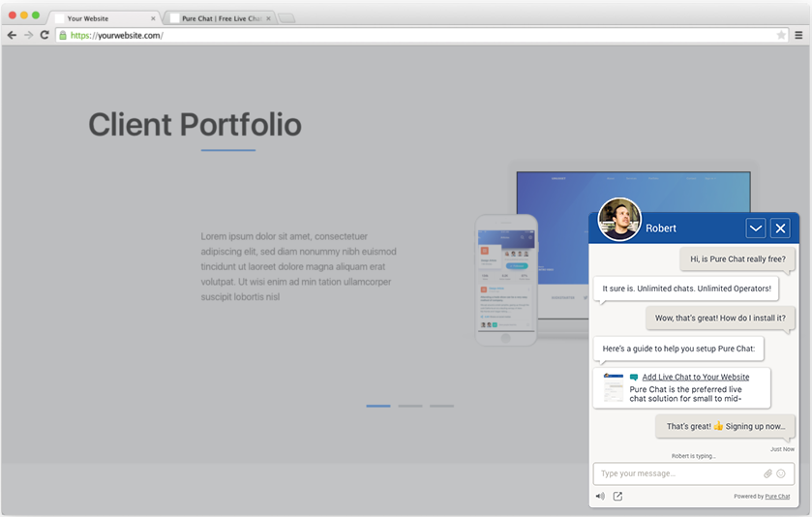
Task: Select the third carousel slide indicator
Action: pos(441,406)
